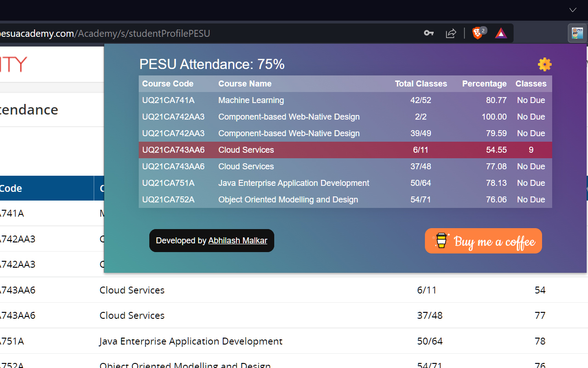Open the Brave Shields lion icon

click(478, 33)
